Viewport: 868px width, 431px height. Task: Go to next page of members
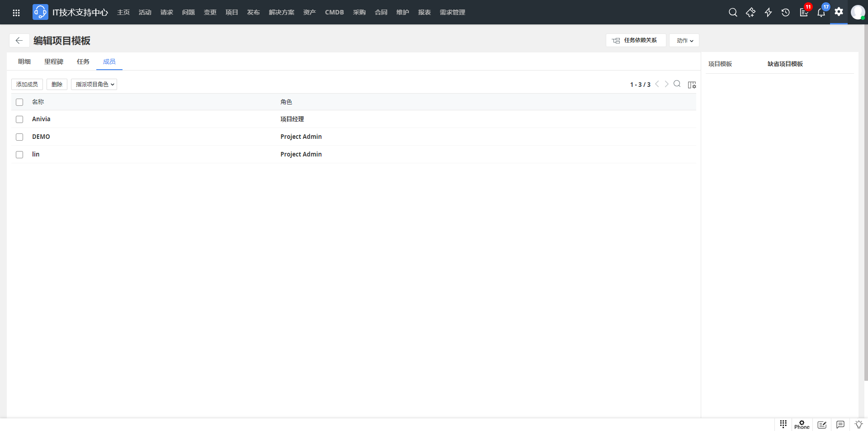point(666,84)
